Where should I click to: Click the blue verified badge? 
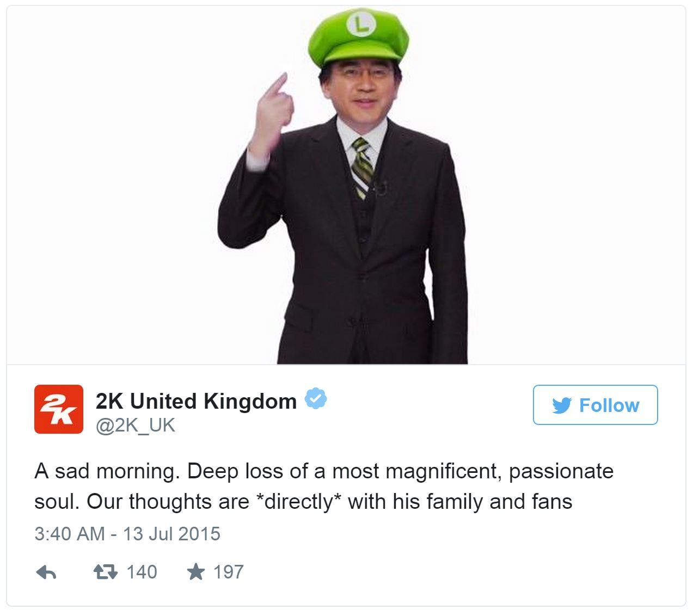point(316,399)
